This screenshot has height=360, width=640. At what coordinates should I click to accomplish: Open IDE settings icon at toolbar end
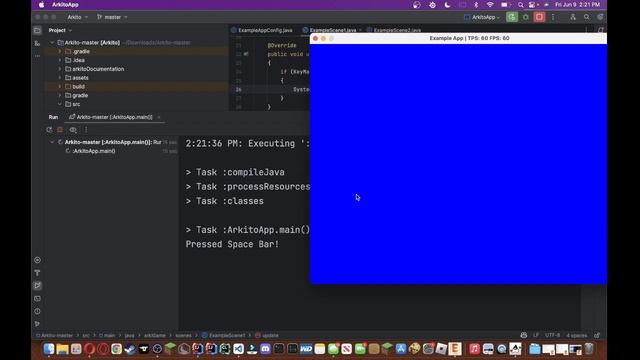click(x=600, y=17)
